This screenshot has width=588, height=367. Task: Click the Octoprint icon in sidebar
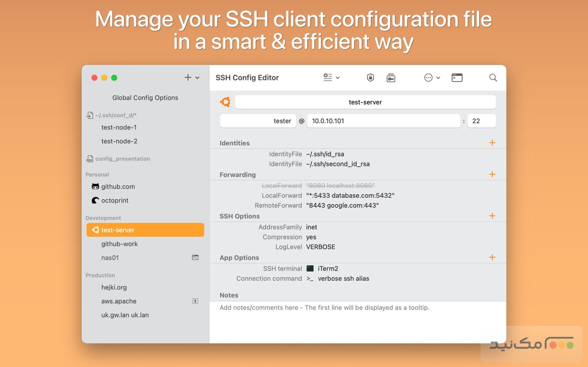[x=95, y=200]
